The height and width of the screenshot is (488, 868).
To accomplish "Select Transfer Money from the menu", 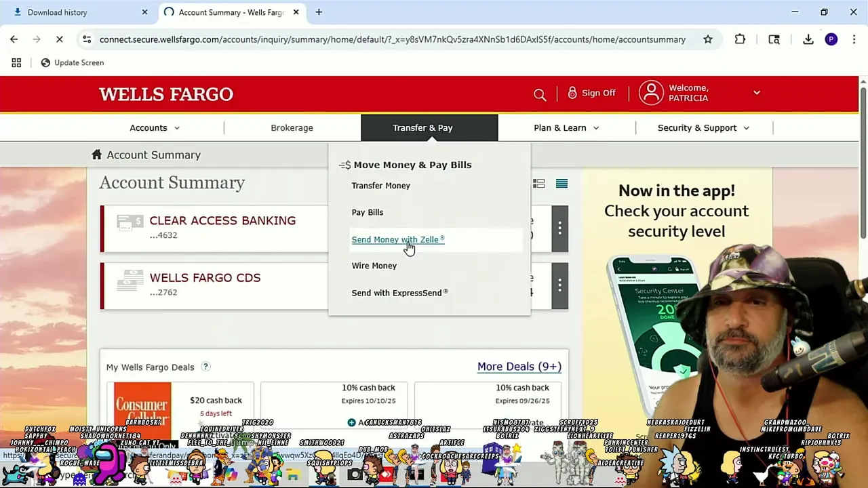I will click(381, 186).
